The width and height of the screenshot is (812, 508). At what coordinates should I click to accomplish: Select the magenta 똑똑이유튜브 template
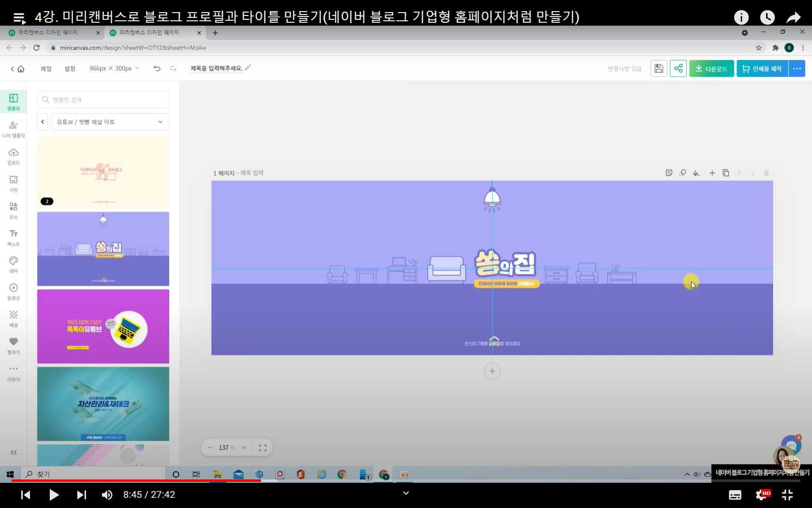tap(103, 326)
